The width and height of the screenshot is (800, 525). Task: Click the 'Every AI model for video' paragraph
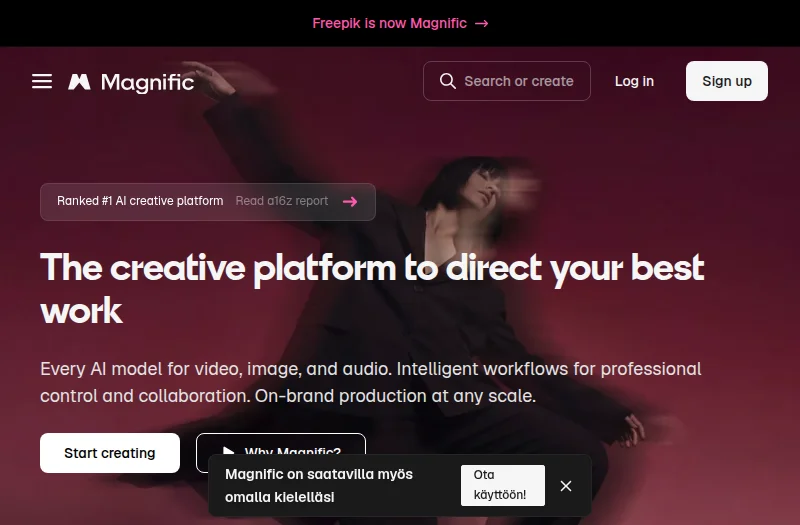point(371,382)
